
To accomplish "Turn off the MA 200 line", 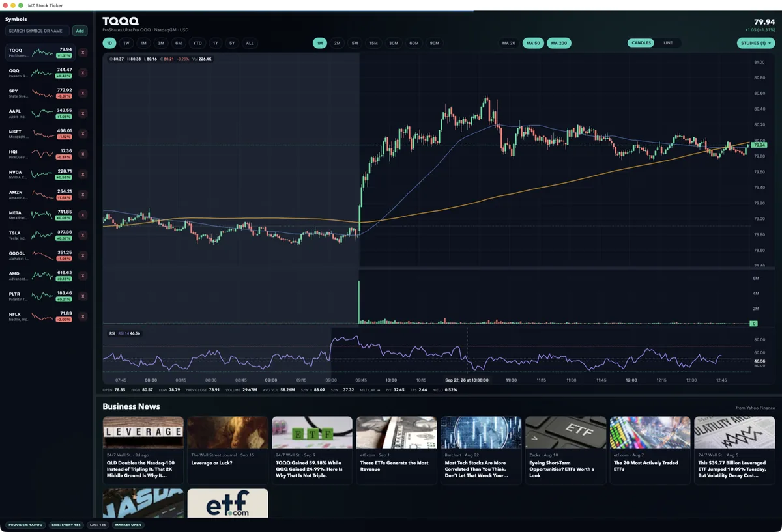I will [558, 43].
